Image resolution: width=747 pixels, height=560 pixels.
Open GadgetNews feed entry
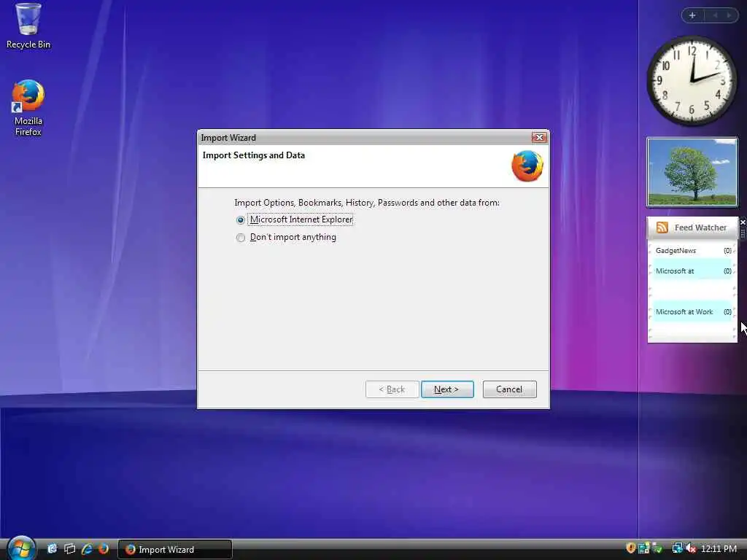coord(692,251)
